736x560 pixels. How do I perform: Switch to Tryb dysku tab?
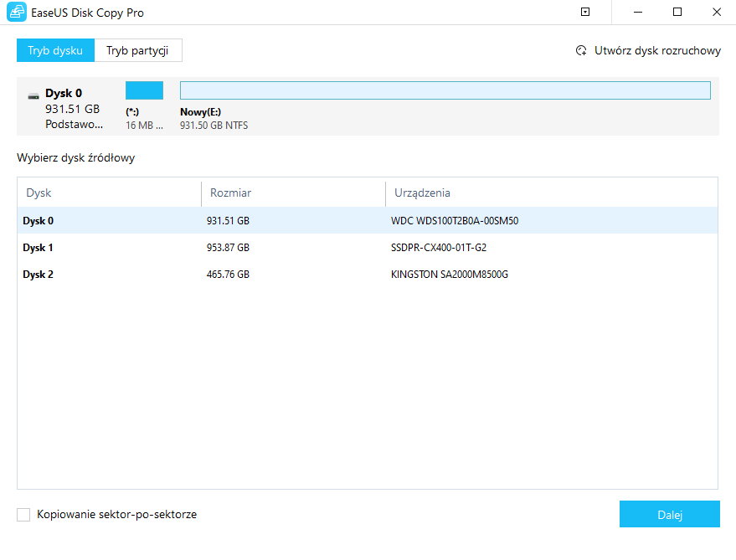55,50
